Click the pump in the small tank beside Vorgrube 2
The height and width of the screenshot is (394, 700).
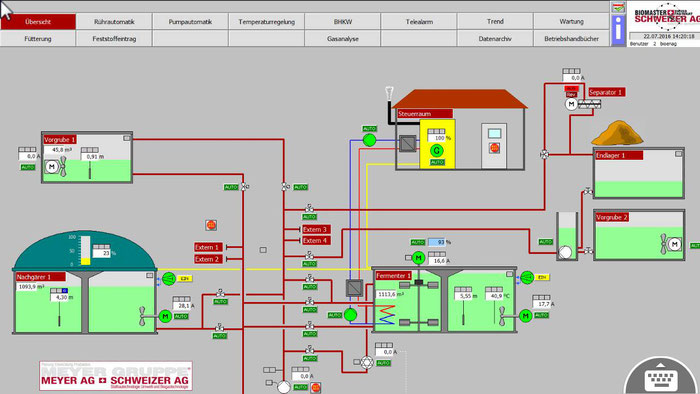pyautogui.click(x=566, y=252)
